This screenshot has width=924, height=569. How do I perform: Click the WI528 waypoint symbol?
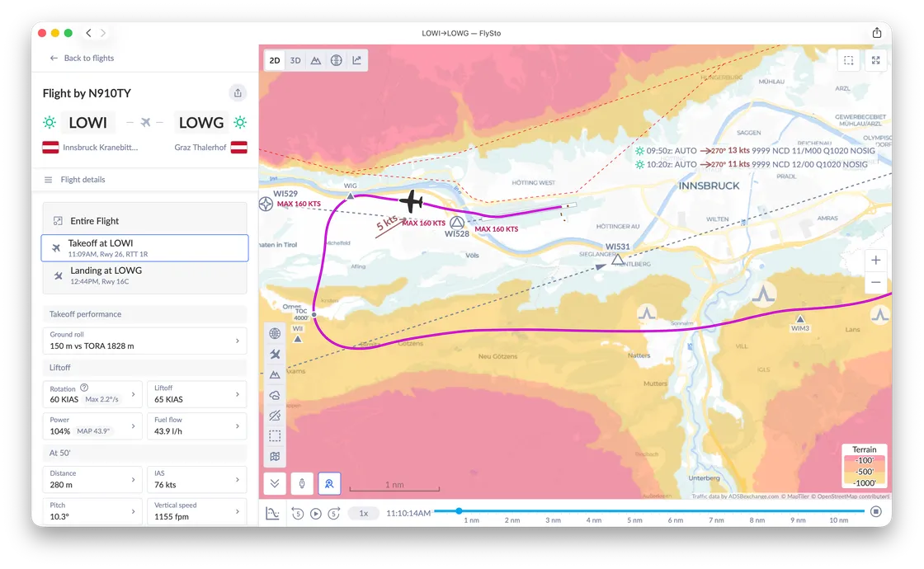coord(457,223)
